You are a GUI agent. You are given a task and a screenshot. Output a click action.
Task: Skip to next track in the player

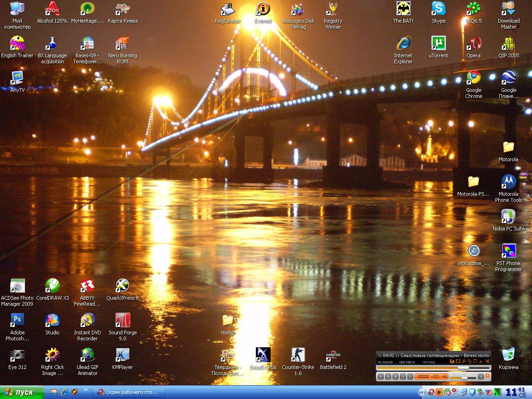[410, 377]
